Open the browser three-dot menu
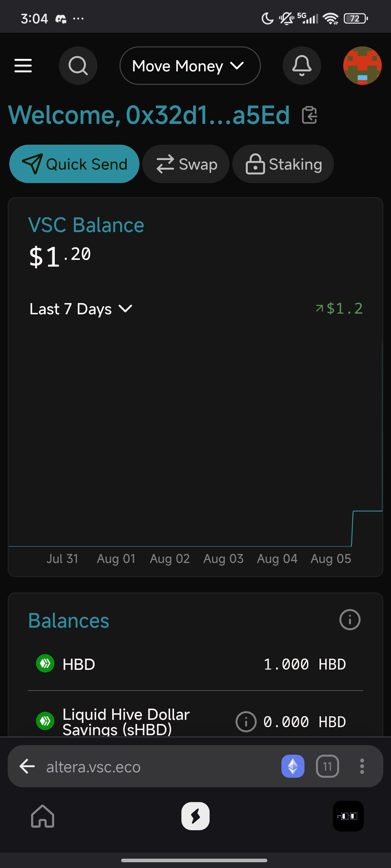This screenshot has height=868, width=391. tap(362, 766)
